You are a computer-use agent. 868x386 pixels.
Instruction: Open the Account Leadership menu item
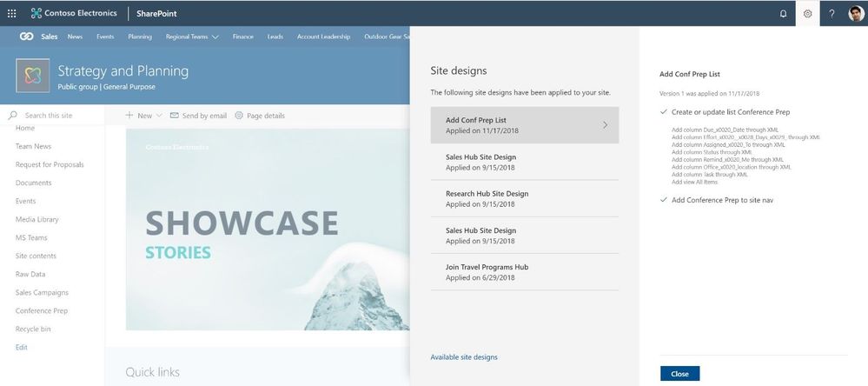point(324,37)
